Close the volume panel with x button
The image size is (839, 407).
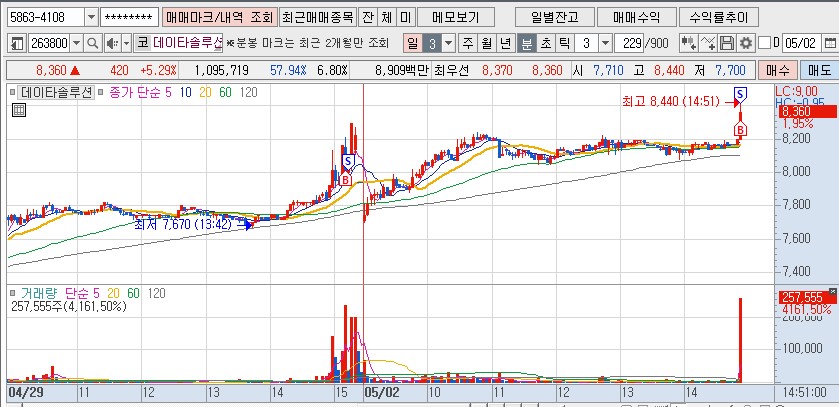click(833, 291)
